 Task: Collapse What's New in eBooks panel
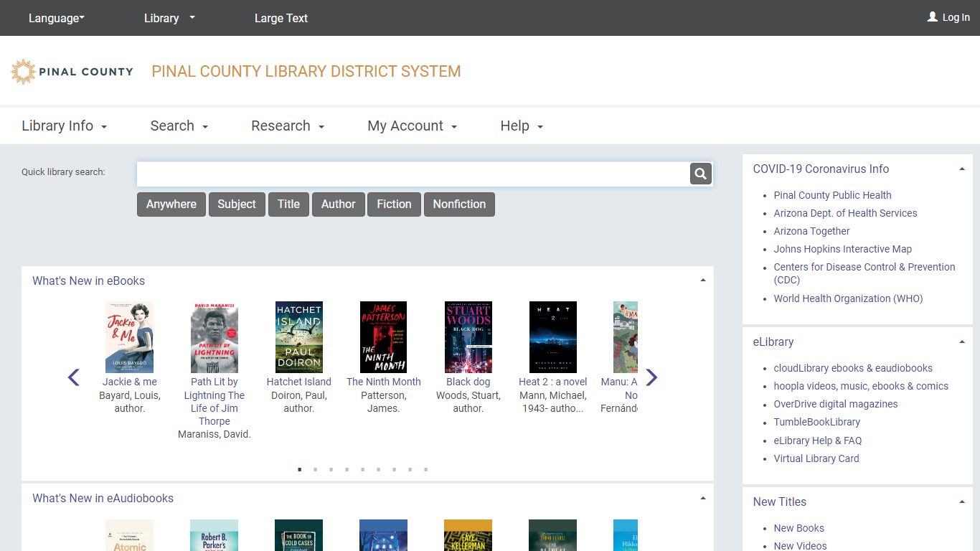click(703, 281)
